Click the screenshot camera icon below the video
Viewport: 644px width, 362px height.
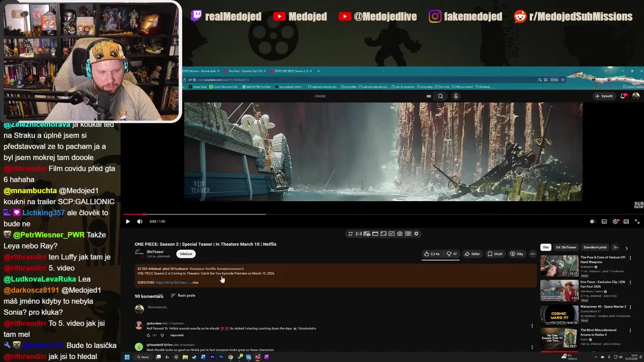click(399, 234)
